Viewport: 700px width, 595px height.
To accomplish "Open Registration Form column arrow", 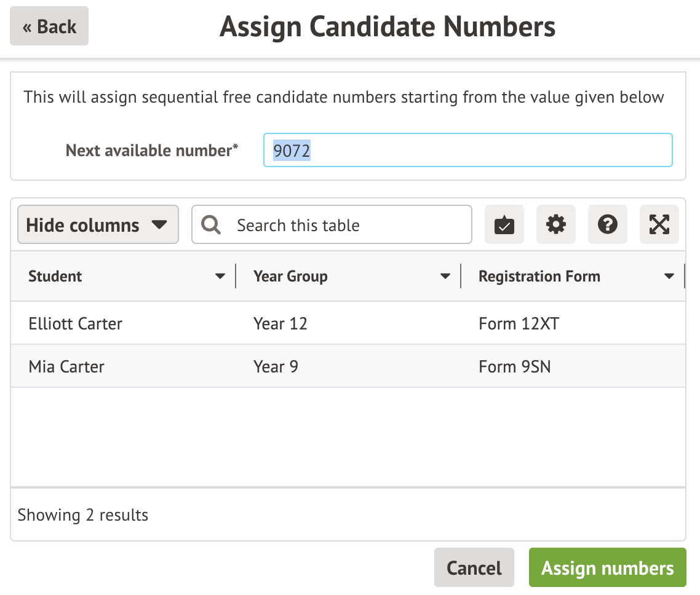I will click(x=669, y=277).
